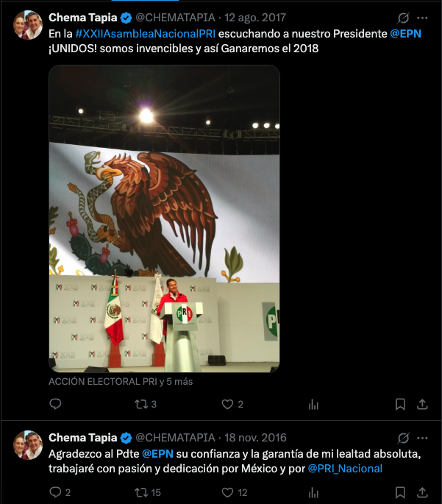
Task: Retweet the XXII Asamblea Nacional tweet
Action: 146,404
